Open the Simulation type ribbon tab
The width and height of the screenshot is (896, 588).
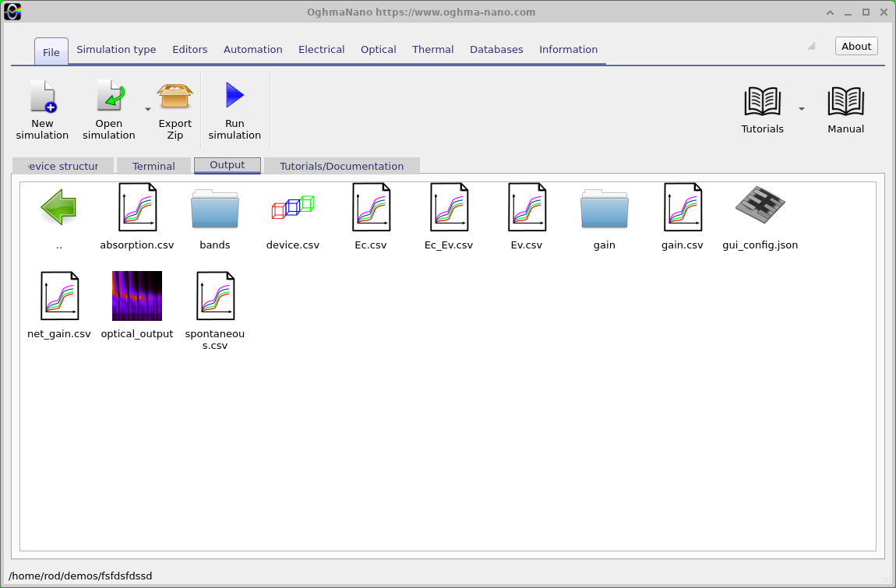116,50
